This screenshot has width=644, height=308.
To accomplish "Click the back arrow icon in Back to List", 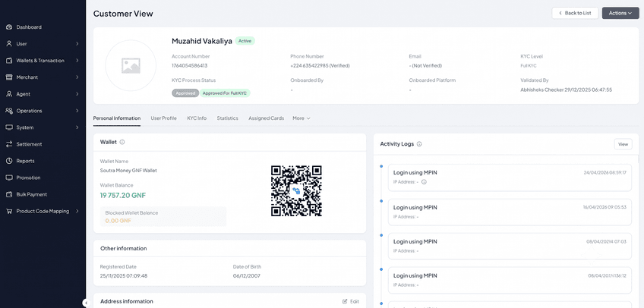I will click(560, 13).
